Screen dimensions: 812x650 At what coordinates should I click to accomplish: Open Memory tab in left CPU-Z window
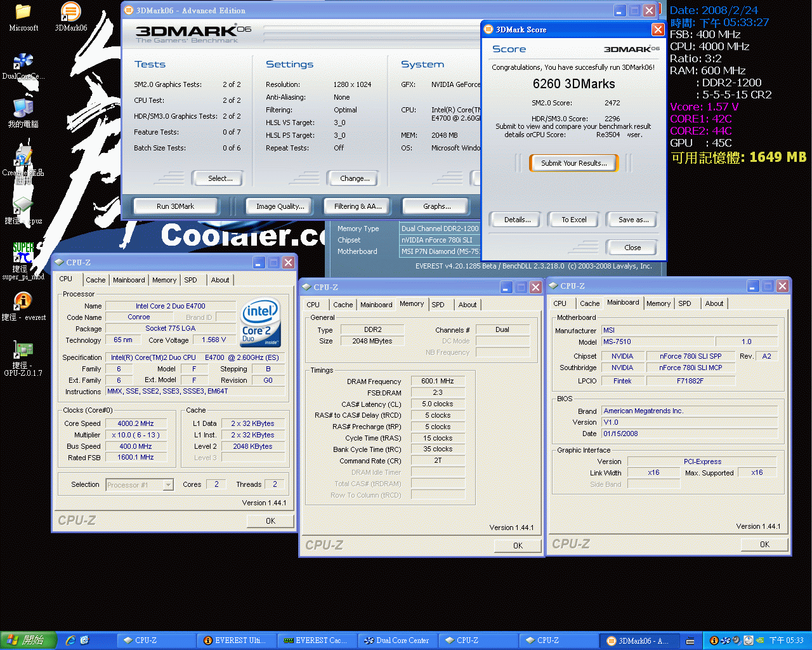(x=164, y=280)
